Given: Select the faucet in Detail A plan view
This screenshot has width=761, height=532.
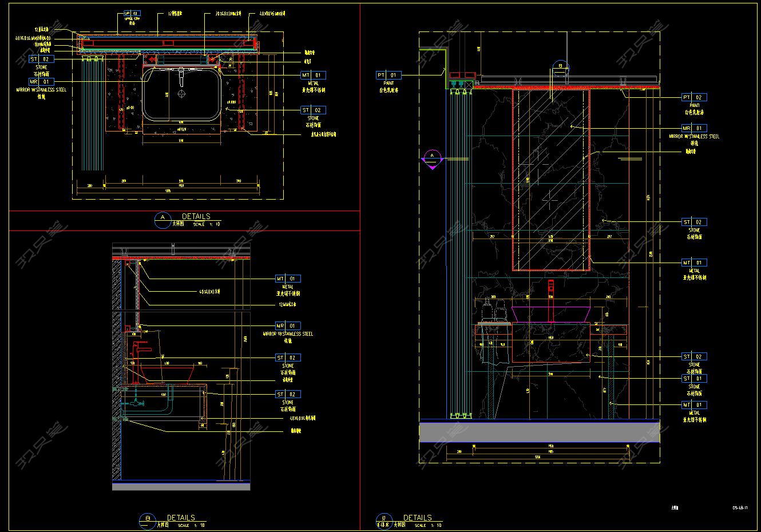Looking at the screenshot, I should [x=181, y=74].
